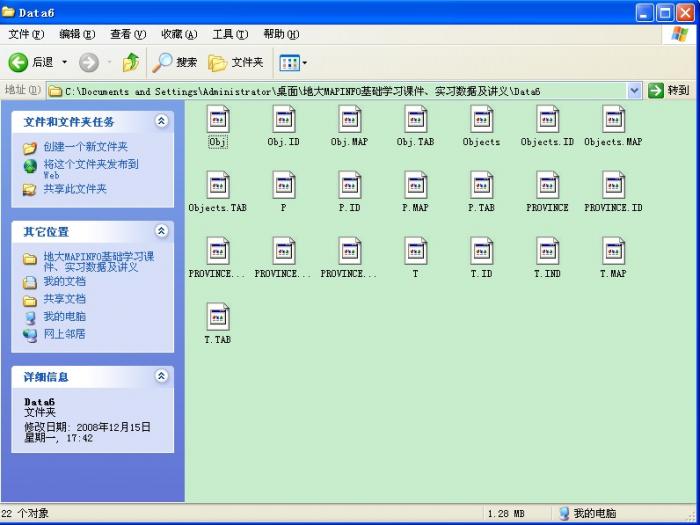Click the 转到 go button

(x=669, y=91)
